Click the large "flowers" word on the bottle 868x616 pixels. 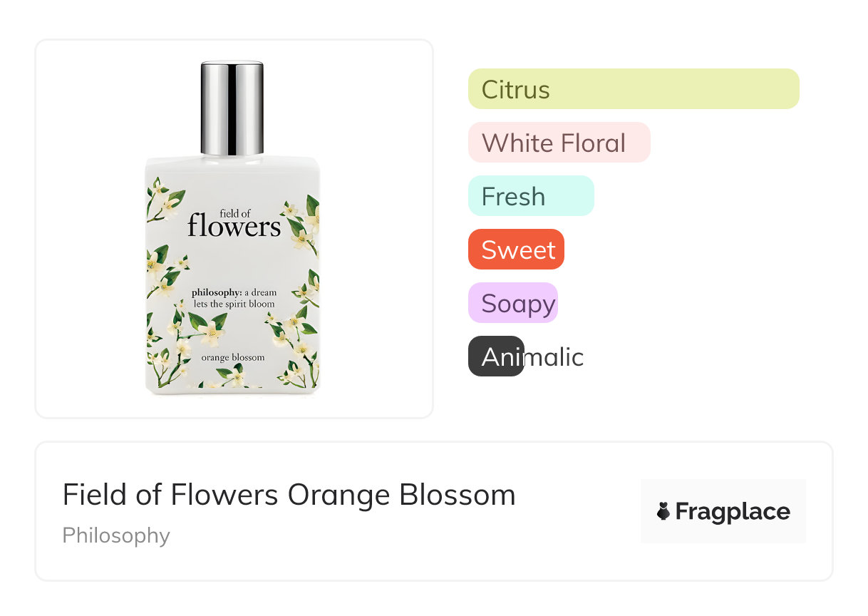pyautogui.click(x=234, y=227)
